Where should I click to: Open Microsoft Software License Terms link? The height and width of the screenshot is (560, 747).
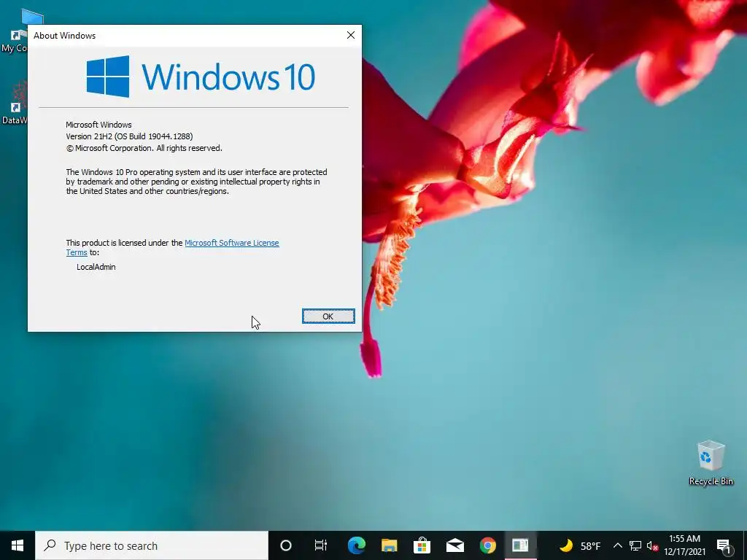231,243
